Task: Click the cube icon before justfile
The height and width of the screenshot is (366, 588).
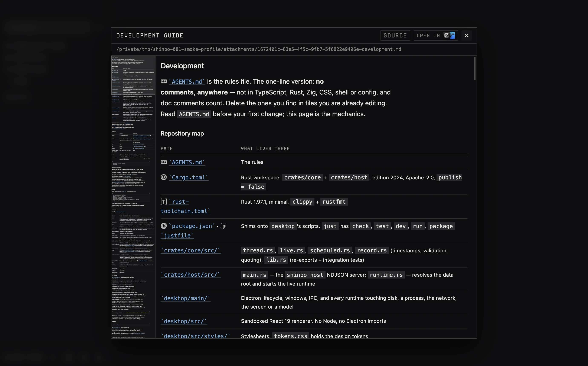Action: (x=223, y=226)
